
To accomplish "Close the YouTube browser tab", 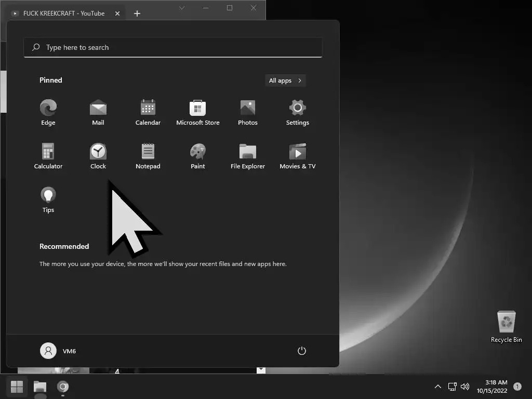I will 117,14.
